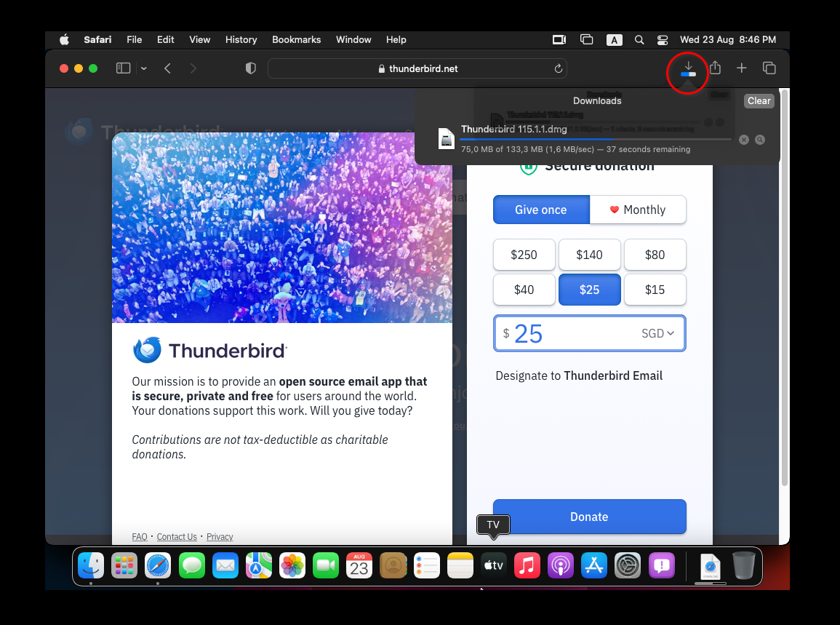
Task: Click the thunderbird.net address bar
Action: tap(417, 68)
